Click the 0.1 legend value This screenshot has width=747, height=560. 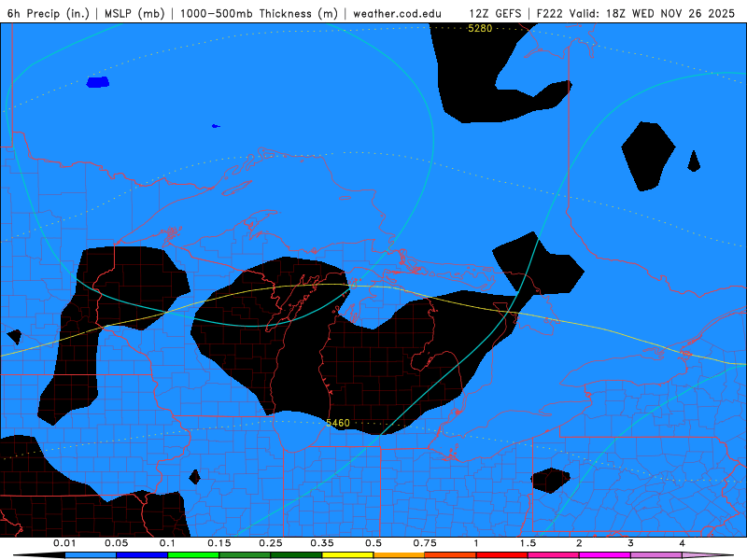click(x=167, y=543)
